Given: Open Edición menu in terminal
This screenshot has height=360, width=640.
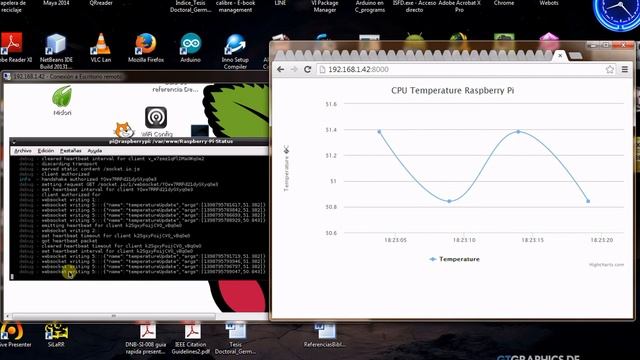Looking at the screenshot, I should 46,151.
